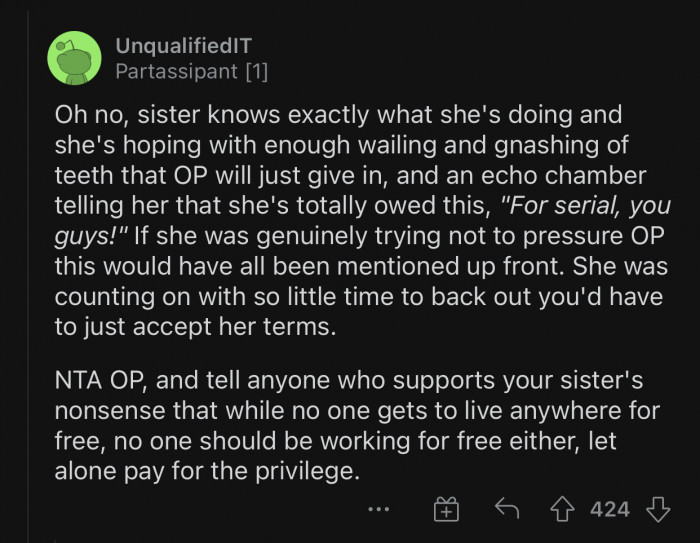Screen dimensions: 700x543
Task: Reply to the comment via arrow icon
Action: [507, 509]
